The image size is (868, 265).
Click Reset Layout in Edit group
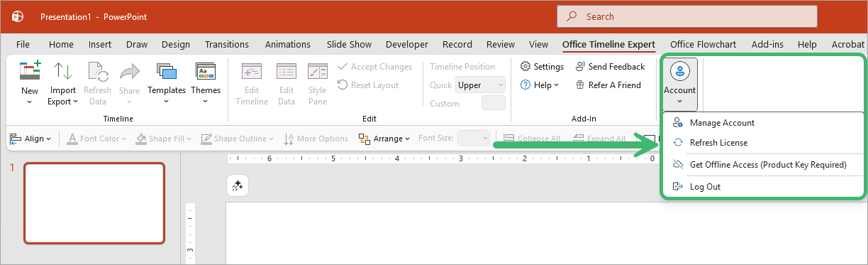pyautogui.click(x=368, y=85)
